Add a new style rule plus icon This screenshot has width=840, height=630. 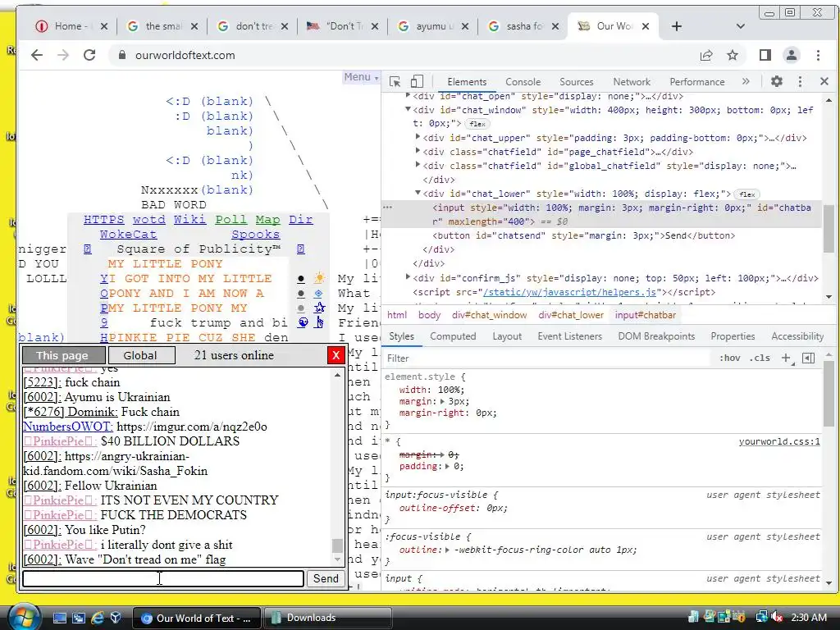786,358
